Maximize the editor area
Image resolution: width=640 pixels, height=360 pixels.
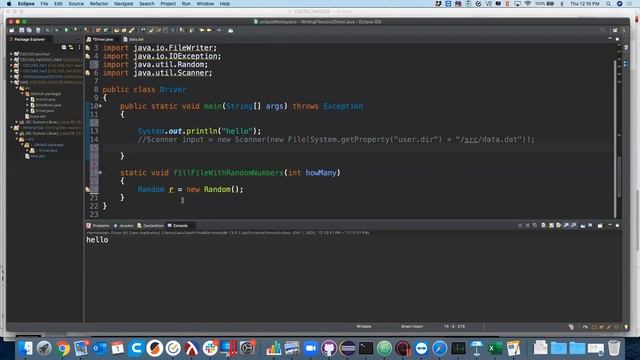[617, 39]
